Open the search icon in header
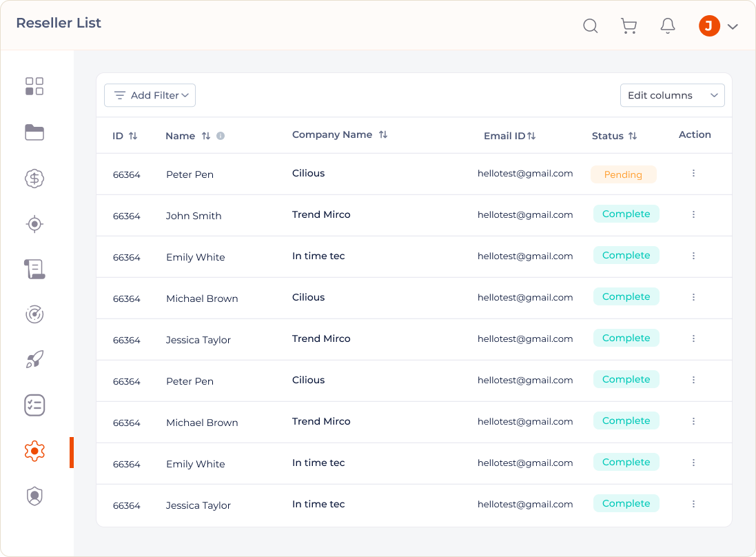The image size is (756, 557). (x=590, y=26)
